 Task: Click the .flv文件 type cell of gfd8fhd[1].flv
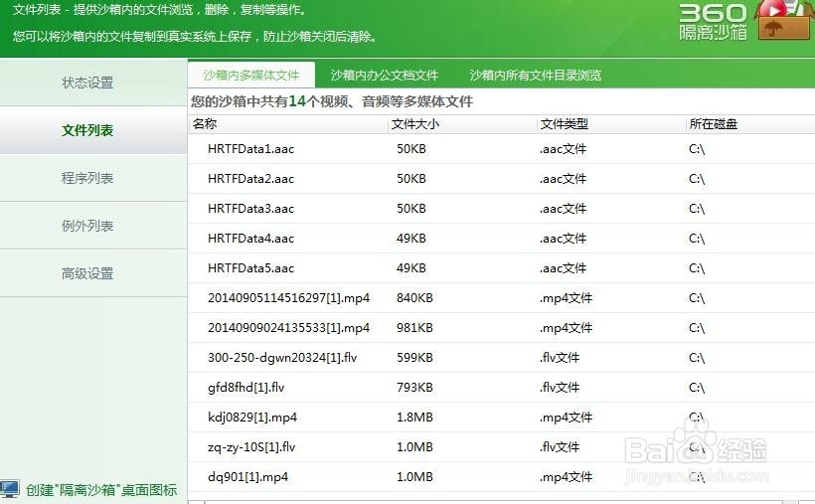pyautogui.click(x=560, y=388)
